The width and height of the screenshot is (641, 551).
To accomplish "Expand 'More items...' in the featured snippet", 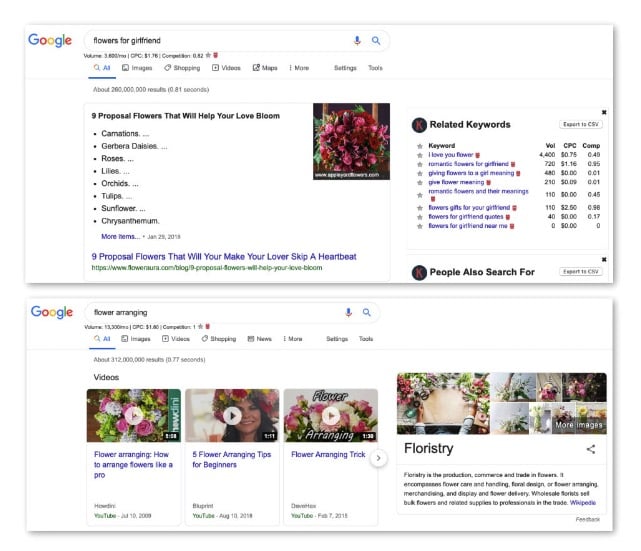I will click(120, 237).
